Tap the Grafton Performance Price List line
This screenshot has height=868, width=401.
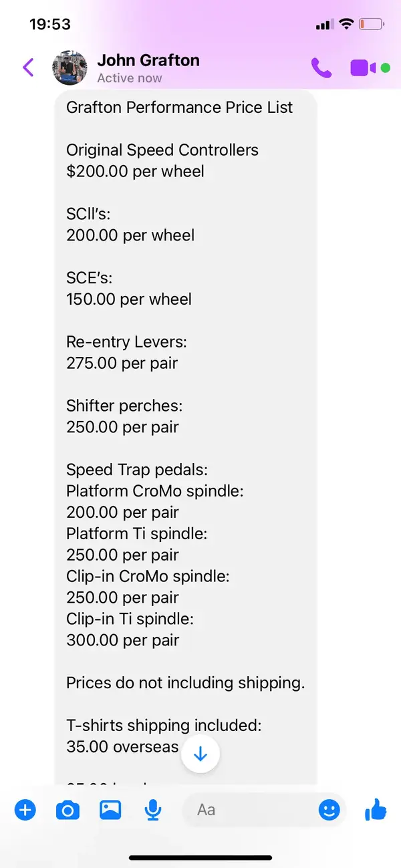tap(179, 108)
